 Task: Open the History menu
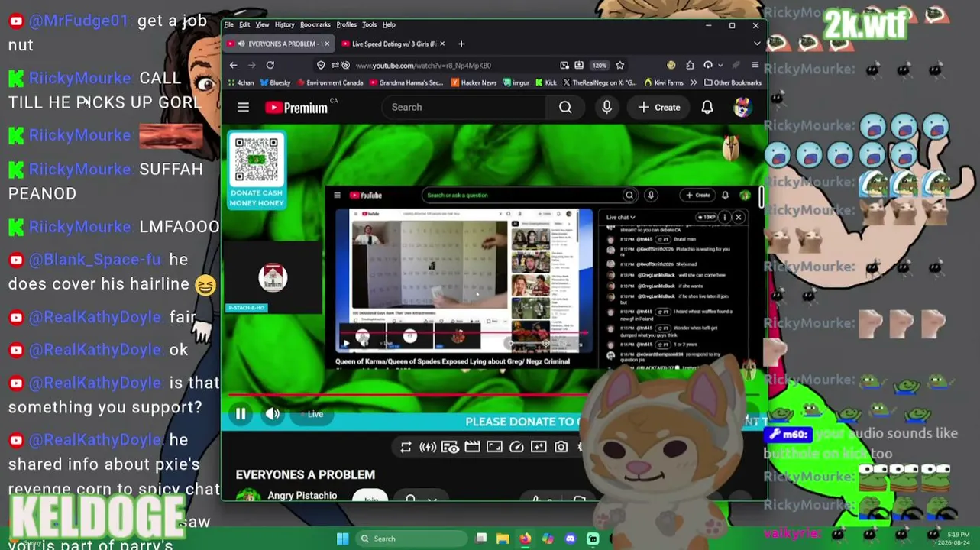284,24
